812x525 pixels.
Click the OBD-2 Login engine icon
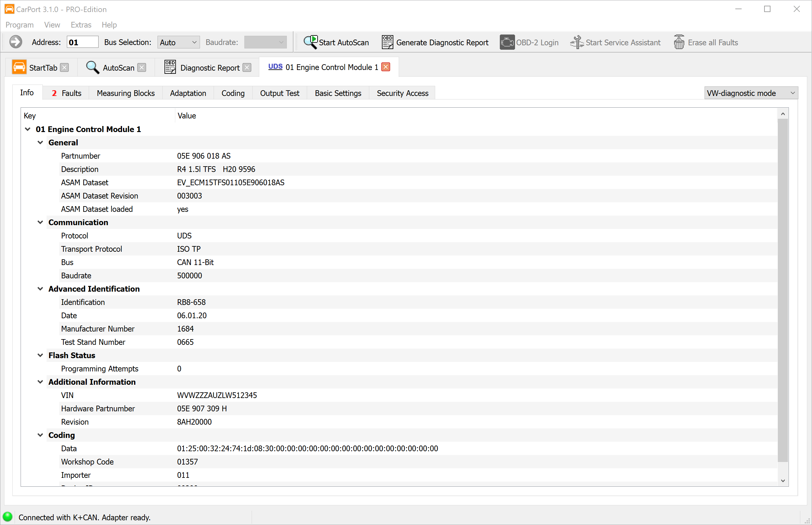[x=507, y=42]
